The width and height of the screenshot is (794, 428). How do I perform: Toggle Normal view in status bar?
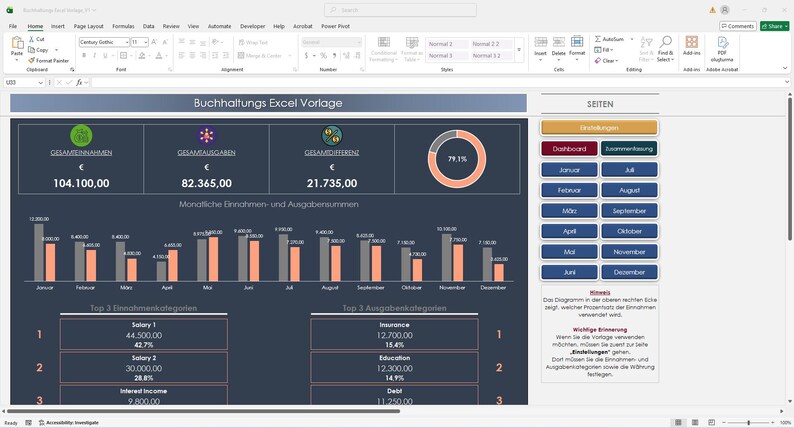(679, 422)
